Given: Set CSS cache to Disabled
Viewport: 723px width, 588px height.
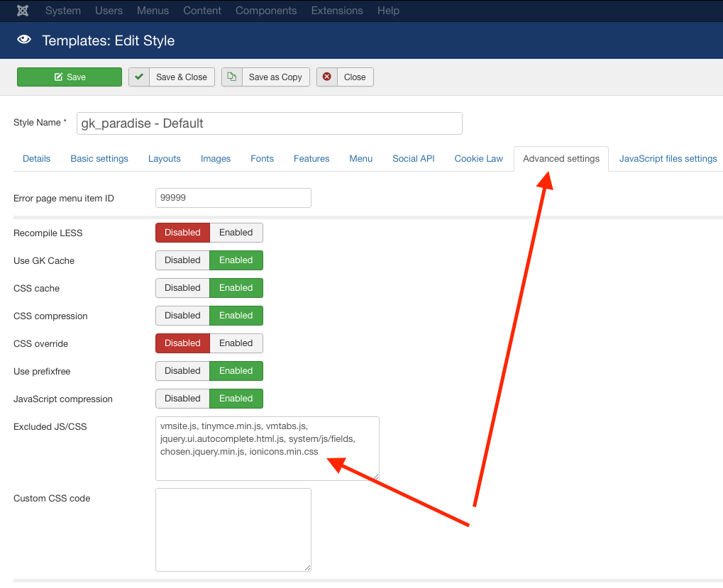Looking at the screenshot, I should [182, 288].
